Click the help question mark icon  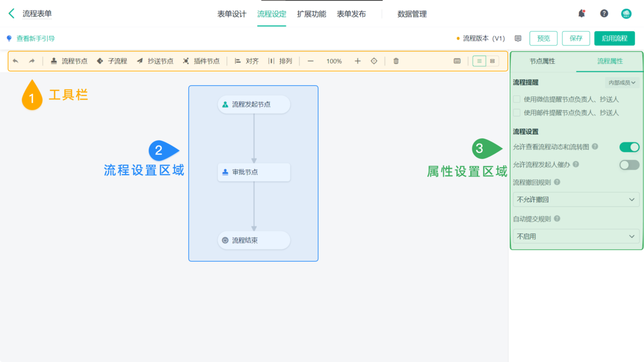pyautogui.click(x=604, y=14)
